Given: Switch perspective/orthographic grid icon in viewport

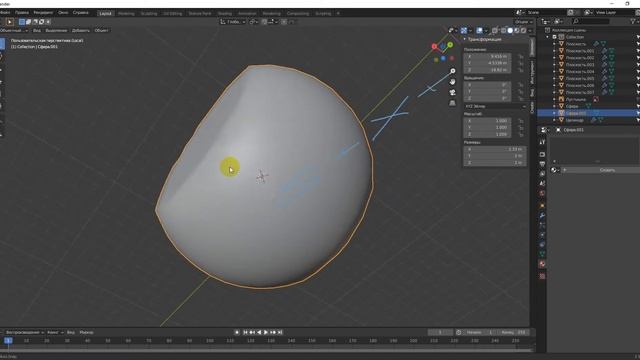Looking at the screenshot, I should [x=453, y=103].
